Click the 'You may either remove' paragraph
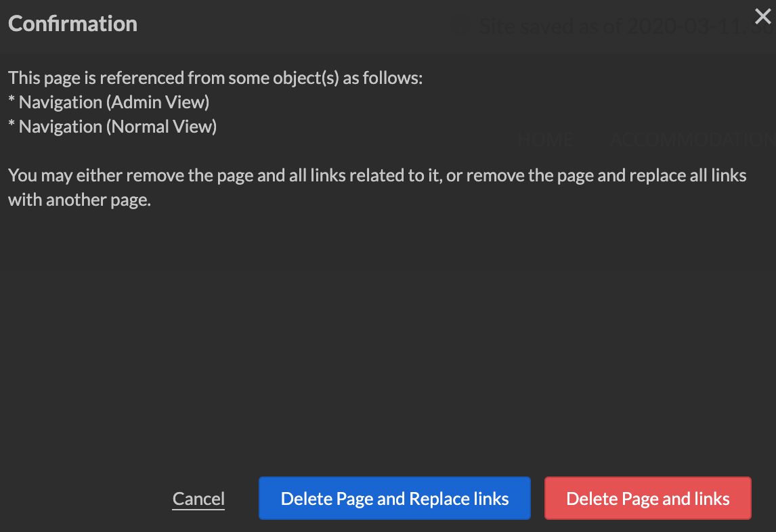This screenshot has height=532, width=776. [376, 187]
